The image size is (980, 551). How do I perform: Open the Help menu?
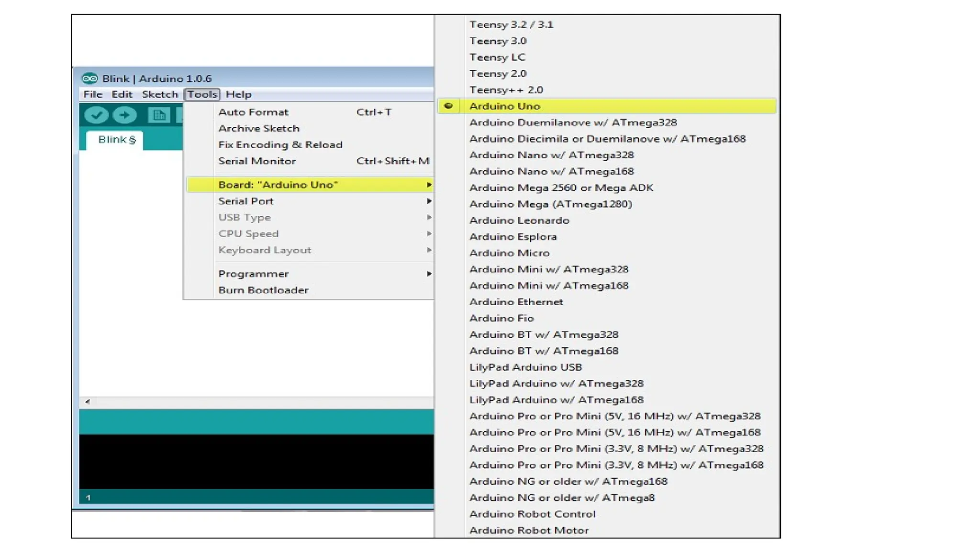pyautogui.click(x=238, y=94)
